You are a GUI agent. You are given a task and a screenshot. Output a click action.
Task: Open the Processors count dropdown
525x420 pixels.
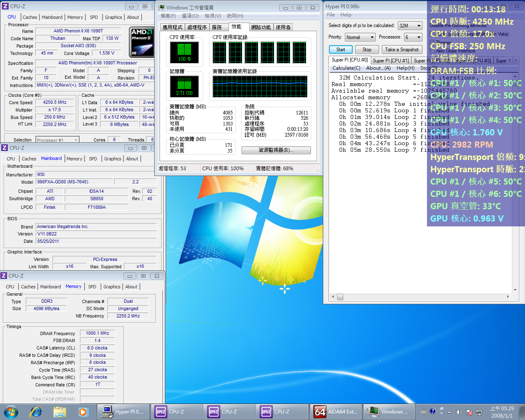click(x=413, y=37)
